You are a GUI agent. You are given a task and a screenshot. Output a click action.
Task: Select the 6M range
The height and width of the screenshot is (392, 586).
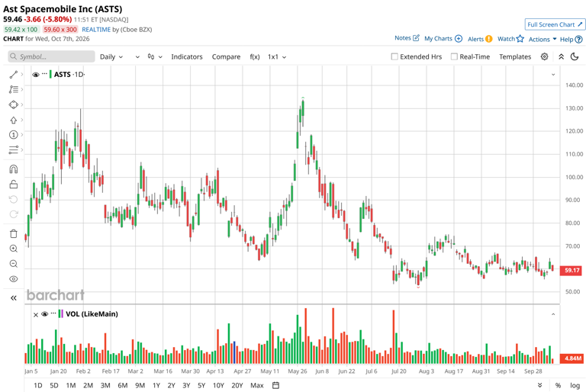pos(123,385)
